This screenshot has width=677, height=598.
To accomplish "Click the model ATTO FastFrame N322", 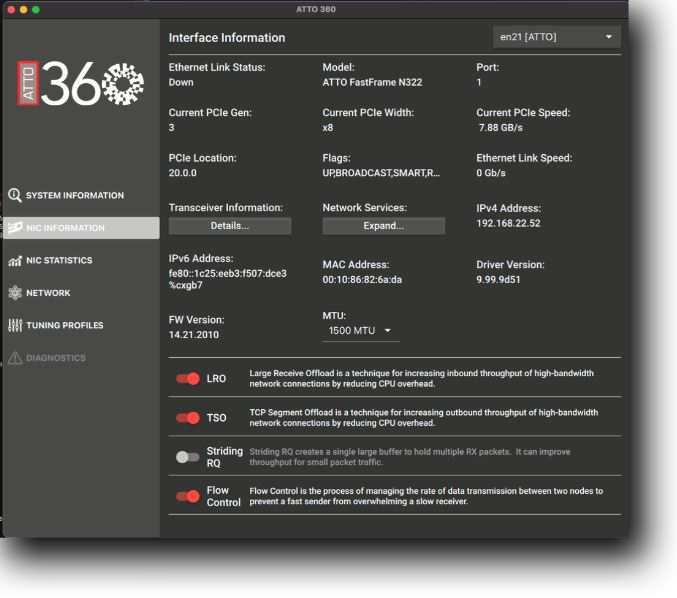I will click(372, 82).
